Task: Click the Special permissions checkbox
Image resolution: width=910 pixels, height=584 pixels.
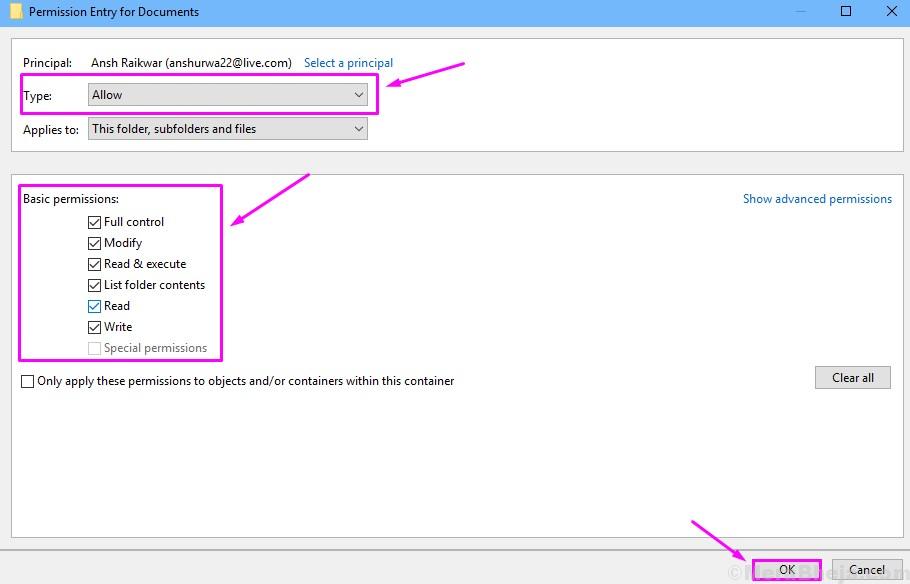Action: click(94, 348)
